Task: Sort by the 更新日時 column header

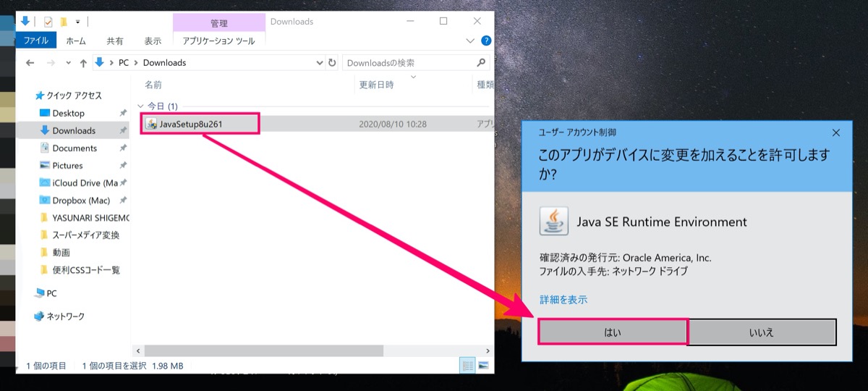Action: click(376, 85)
